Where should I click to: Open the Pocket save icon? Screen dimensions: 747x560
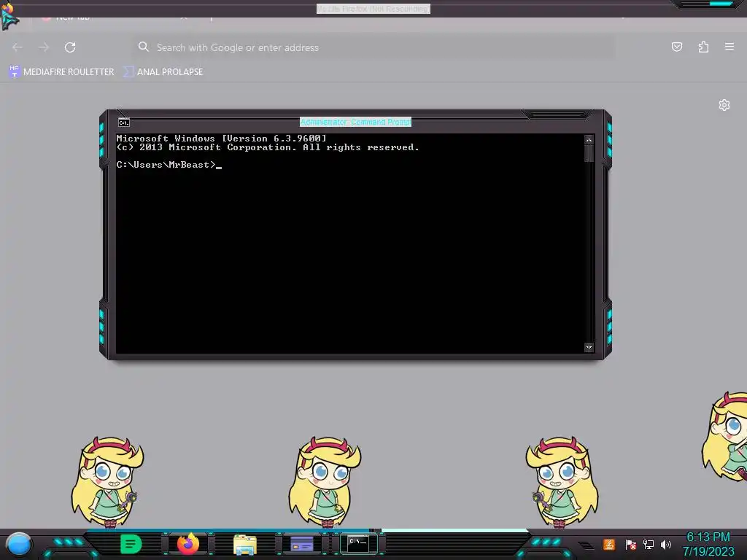[x=677, y=47]
